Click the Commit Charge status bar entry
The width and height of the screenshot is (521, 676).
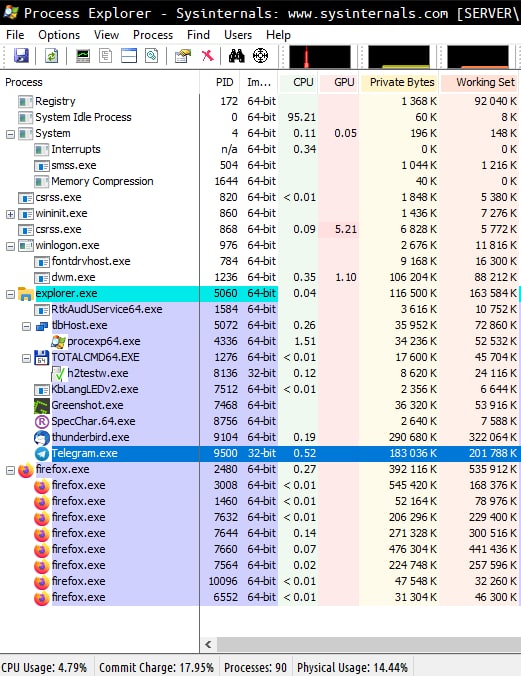point(156,667)
